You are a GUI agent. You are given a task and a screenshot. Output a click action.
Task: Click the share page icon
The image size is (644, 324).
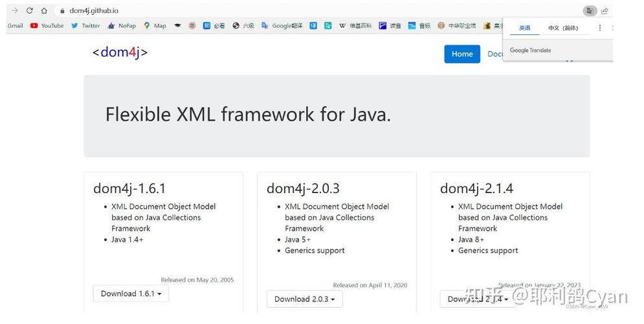(605, 10)
